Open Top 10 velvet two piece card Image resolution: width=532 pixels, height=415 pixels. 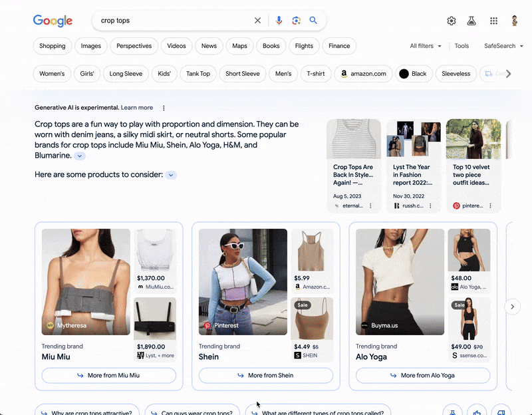tap(473, 166)
